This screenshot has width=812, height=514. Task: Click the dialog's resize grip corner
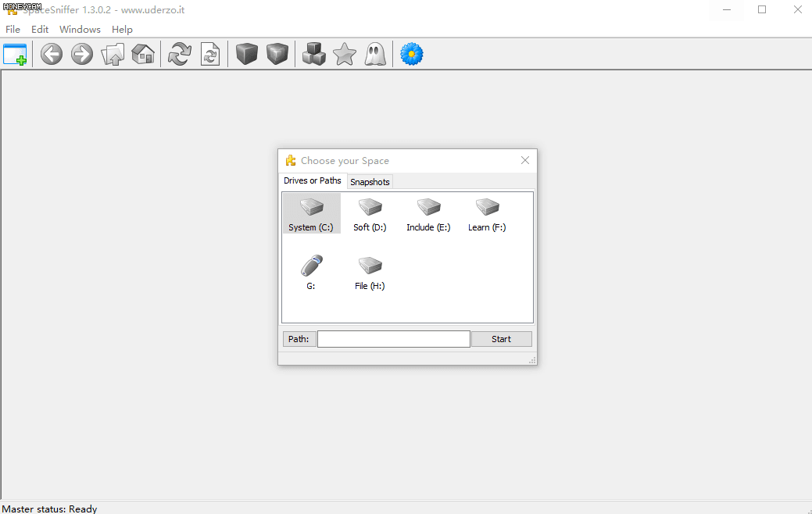[x=532, y=360]
